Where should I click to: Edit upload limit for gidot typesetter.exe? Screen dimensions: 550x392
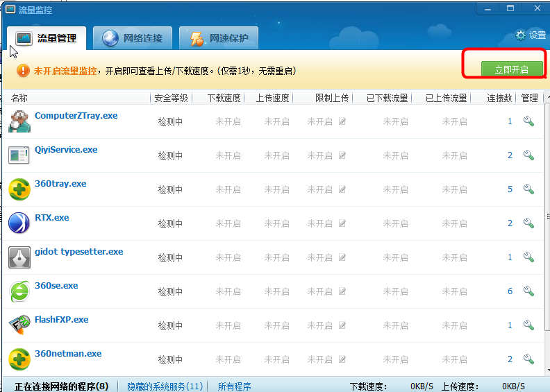coord(342,257)
